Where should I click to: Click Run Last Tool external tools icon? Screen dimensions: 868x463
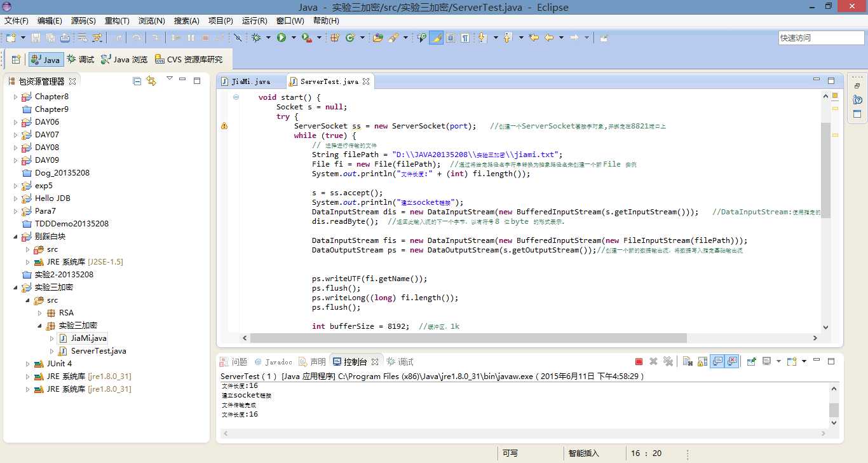coord(306,38)
